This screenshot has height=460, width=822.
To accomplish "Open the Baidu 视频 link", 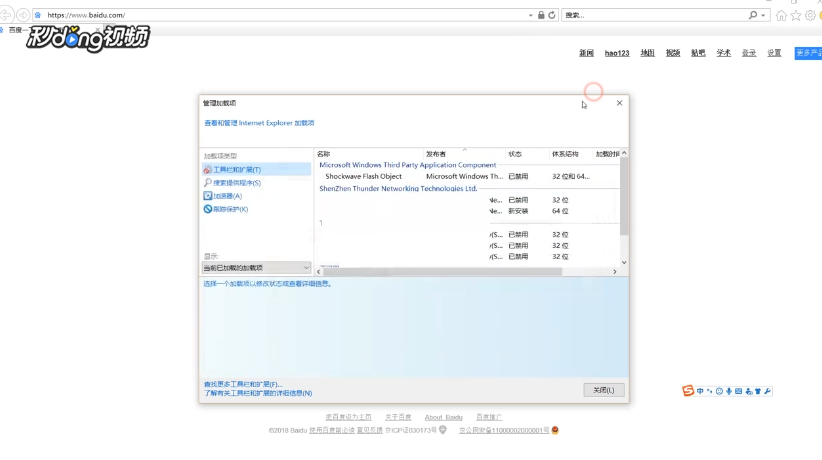I will pos(673,53).
